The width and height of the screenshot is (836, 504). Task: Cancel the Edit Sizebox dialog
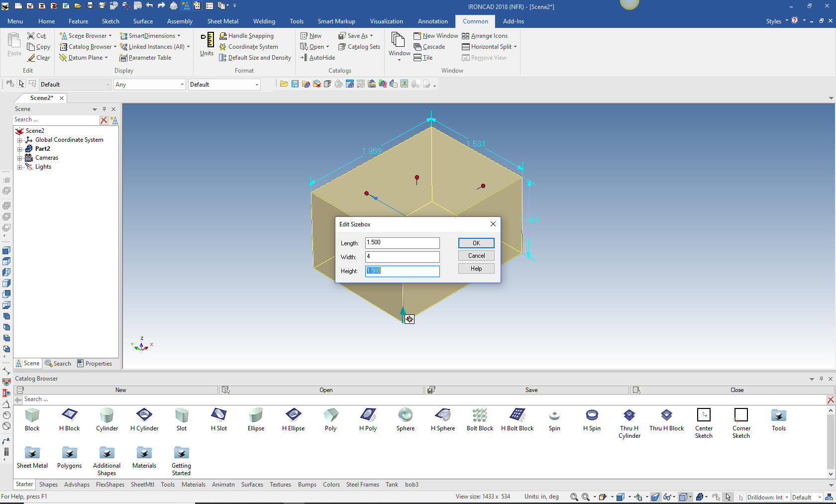click(476, 256)
